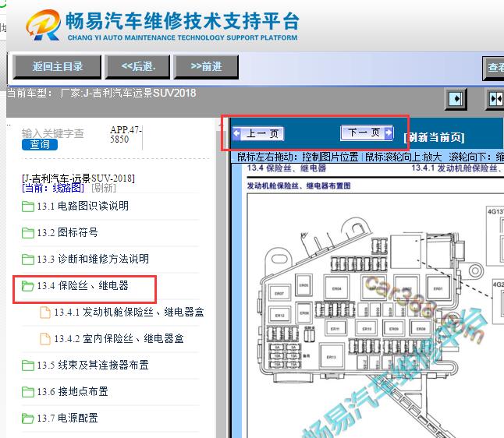Screen dimensions: 504x438
Task: Click the APP.47-5850 text
Action: (x=126, y=135)
